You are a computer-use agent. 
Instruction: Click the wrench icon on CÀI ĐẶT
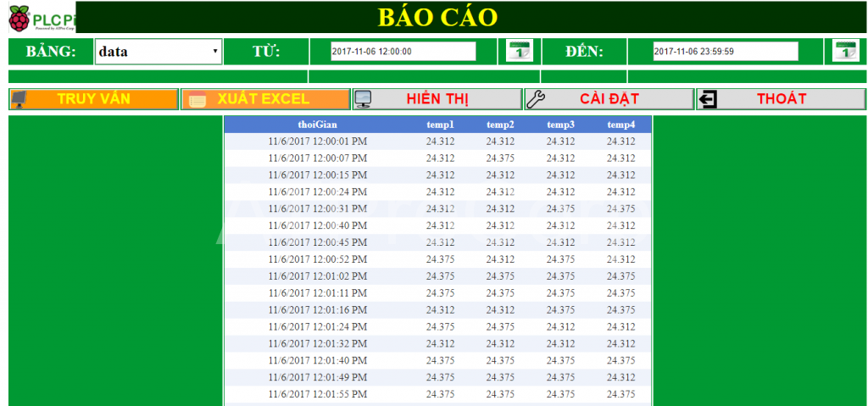(536, 99)
